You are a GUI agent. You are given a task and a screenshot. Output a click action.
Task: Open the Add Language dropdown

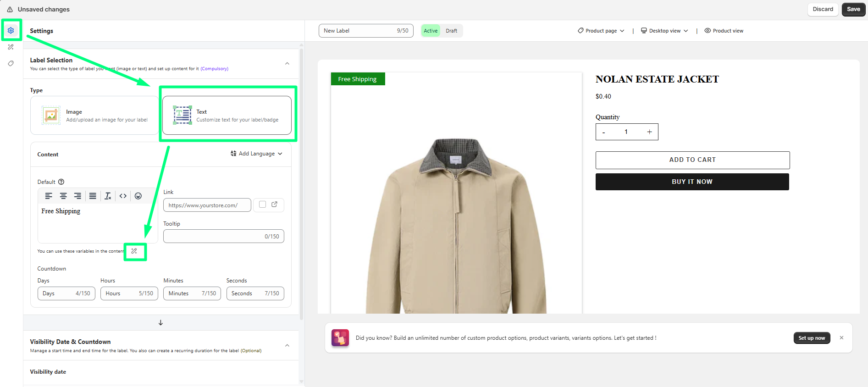(256, 154)
